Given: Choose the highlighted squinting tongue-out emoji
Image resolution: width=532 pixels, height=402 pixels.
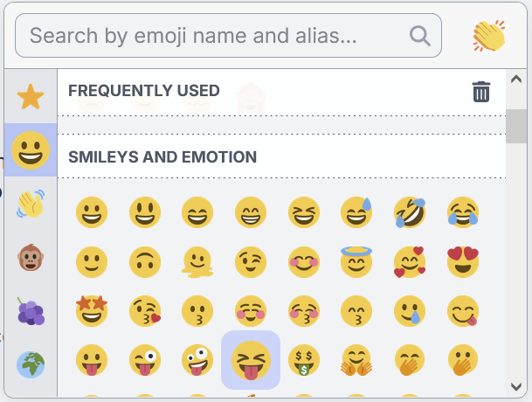Looking at the screenshot, I should (x=250, y=359).
